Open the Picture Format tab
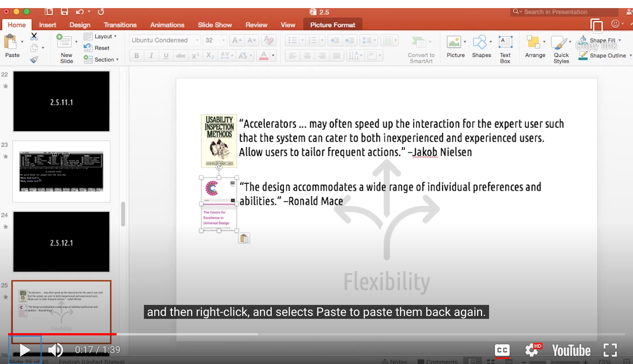 click(x=333, y=25)
